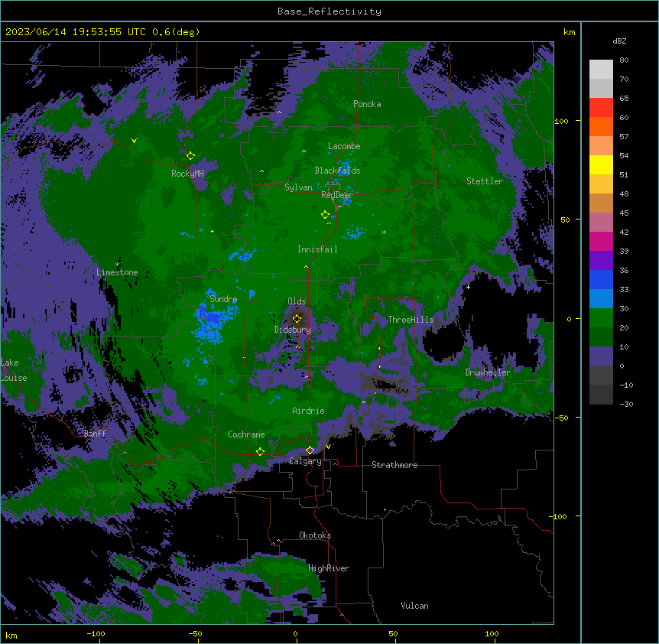This screenshot has height=644, width=659.
Task: Pick the light gray 80-70 dBZ legend swatch
Action: 601,70
